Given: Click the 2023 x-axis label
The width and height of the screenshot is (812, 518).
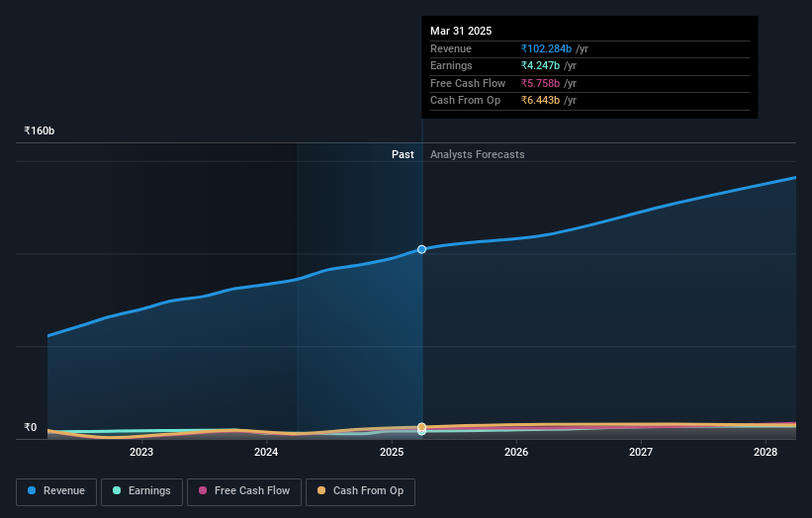Looking at the screenshot, I should pos(141,452).
